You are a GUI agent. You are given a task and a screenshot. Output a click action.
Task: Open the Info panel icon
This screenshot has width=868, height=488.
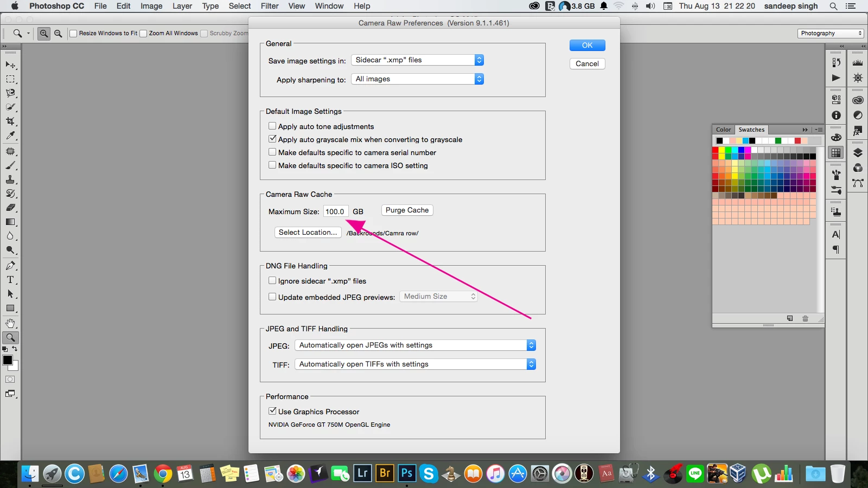836,115
